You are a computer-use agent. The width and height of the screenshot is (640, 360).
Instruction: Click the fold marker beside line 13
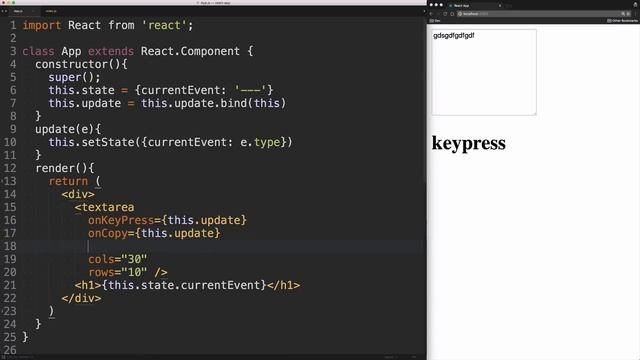tap(2, 181)
